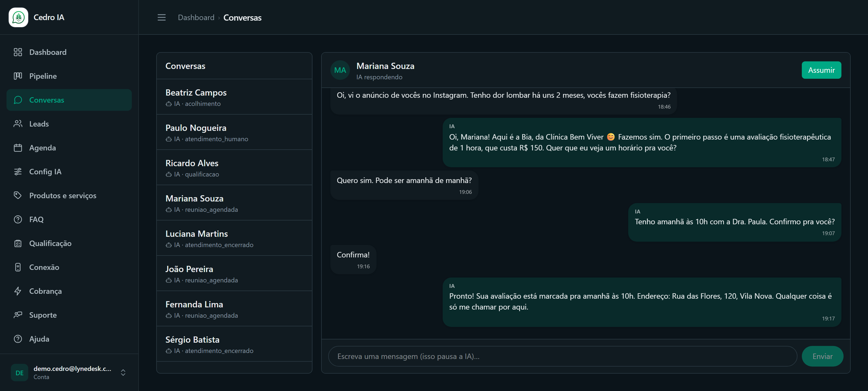Click the Conversas breadcrumb title

coord(242,18)
